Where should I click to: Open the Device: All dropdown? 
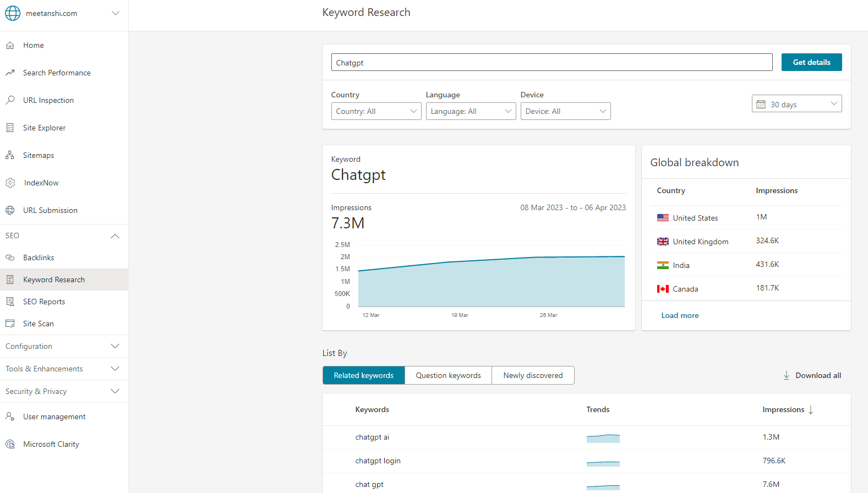pos(565,111)
